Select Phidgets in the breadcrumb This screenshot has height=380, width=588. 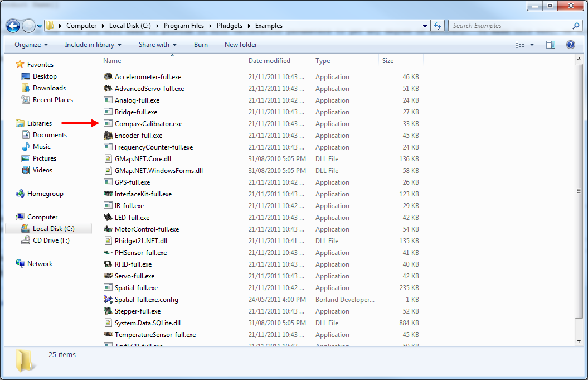coord(230,26)
